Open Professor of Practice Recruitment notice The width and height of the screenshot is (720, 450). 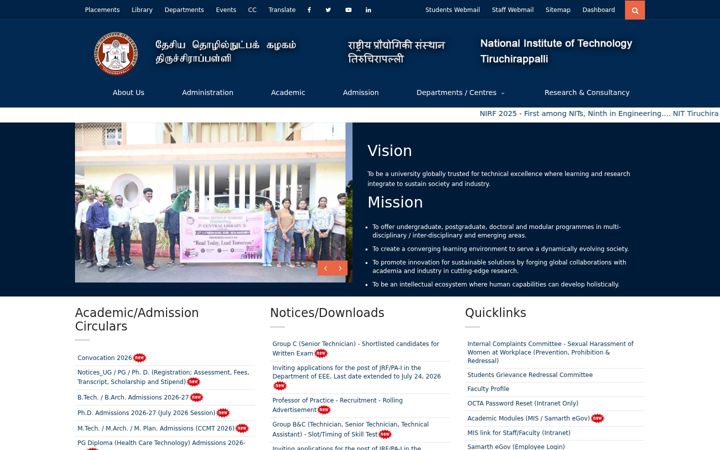337,405
